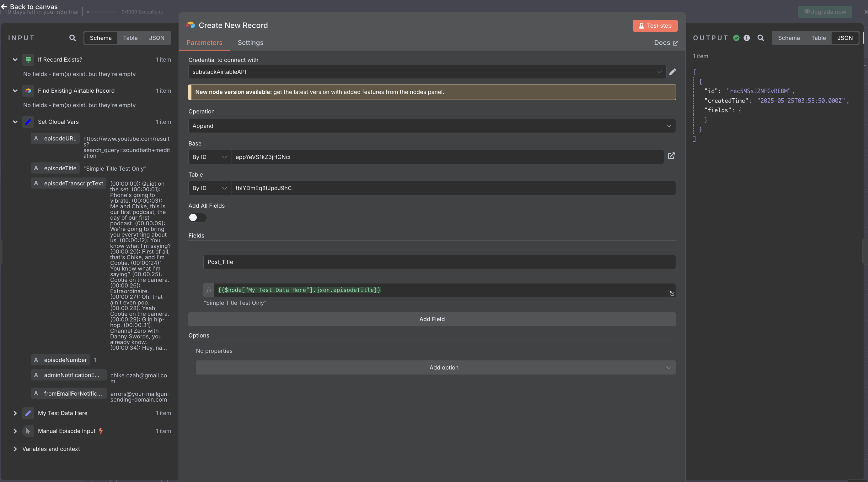The image size is (868, 482).
Task: Expand the Manual Episode Input node
Action: coord(15,431)
